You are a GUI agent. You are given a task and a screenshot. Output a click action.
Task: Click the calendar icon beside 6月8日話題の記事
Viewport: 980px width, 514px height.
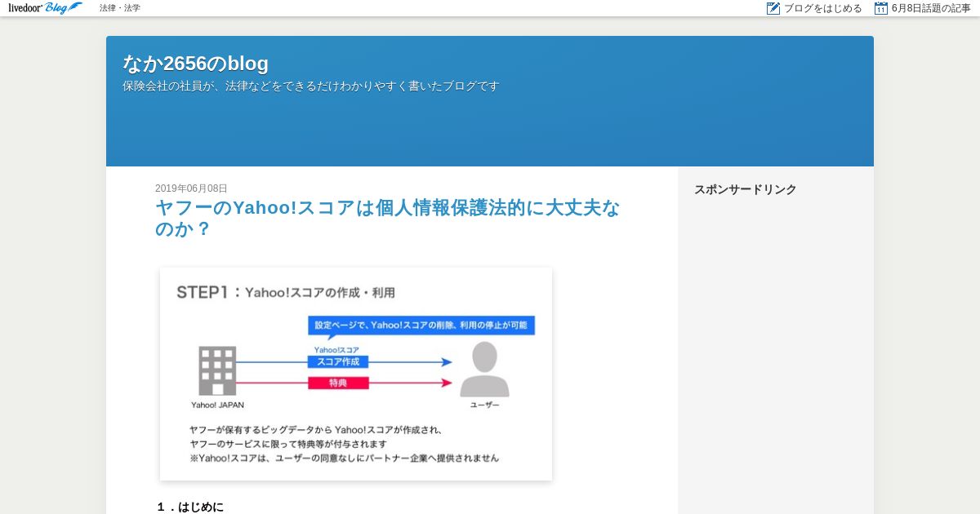pos(881,8)
